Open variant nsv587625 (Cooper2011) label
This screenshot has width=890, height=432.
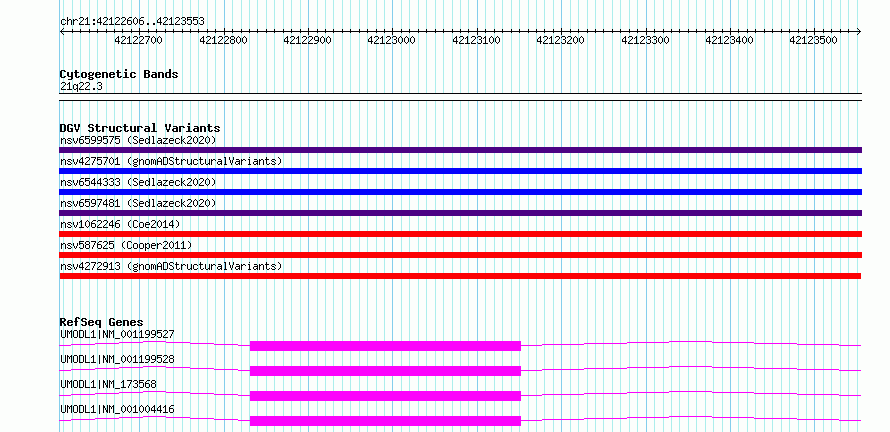pyautogui.click(x=126, y=245)
